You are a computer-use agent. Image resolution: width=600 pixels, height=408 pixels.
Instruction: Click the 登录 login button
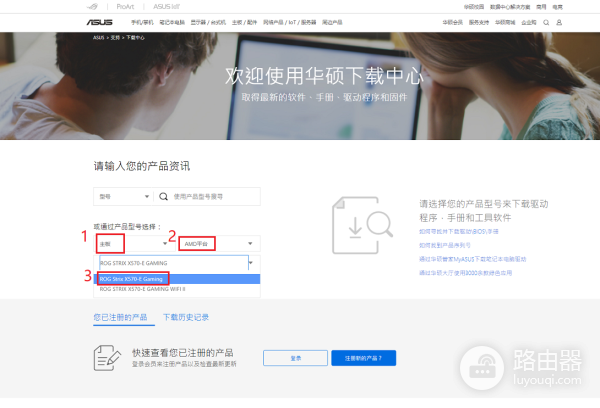click(x=295, y=357)
